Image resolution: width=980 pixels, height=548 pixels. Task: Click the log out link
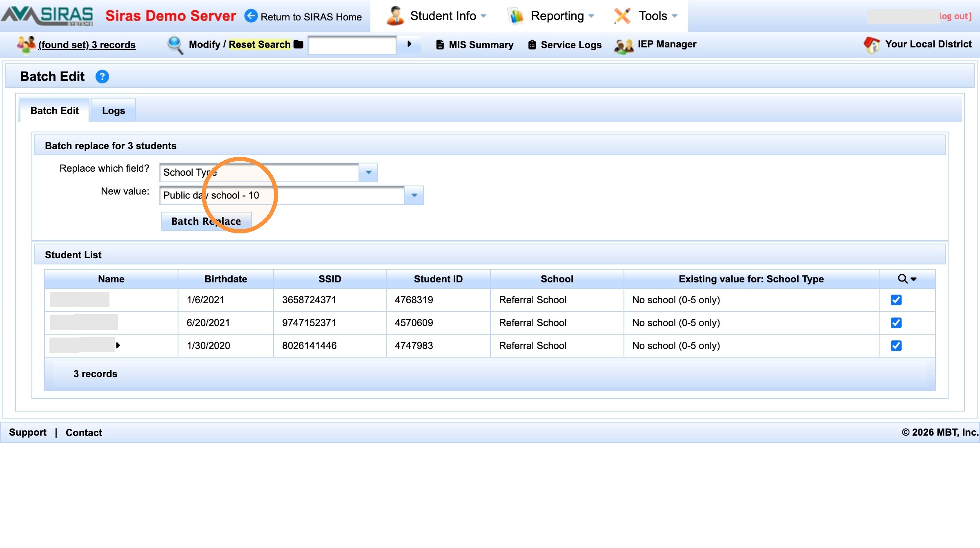pyautogui.click(x=955, y=16)
